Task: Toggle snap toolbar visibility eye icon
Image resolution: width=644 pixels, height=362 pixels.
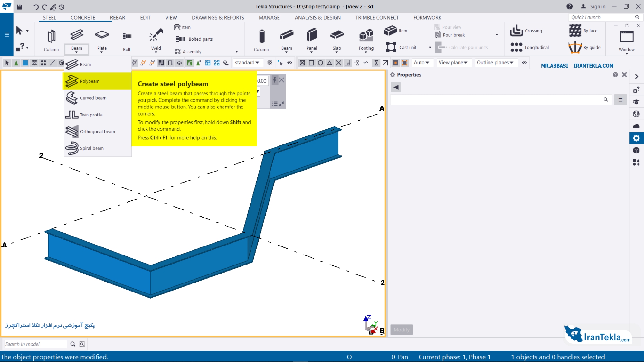Action: [524, 63]
